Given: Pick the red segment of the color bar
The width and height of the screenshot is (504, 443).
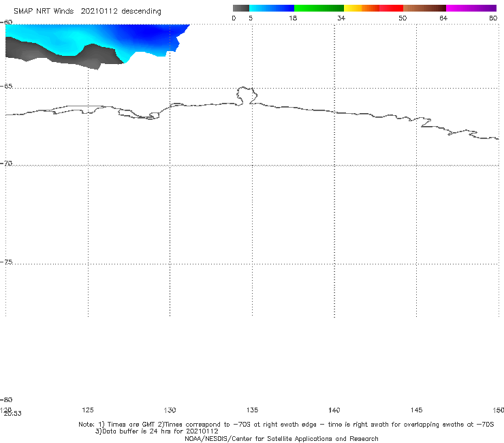Looking at the screenshot, I should (391, 8).
